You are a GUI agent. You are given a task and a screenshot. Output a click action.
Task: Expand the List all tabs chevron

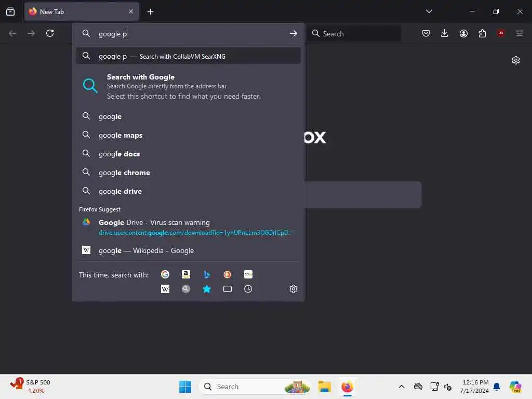coord(429,11)
